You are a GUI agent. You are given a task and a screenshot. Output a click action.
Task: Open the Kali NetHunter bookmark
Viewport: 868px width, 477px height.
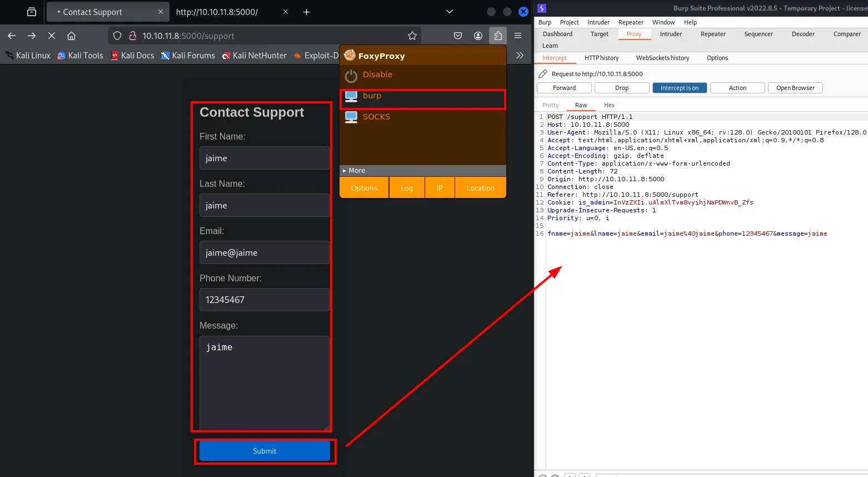click(255, 56)
